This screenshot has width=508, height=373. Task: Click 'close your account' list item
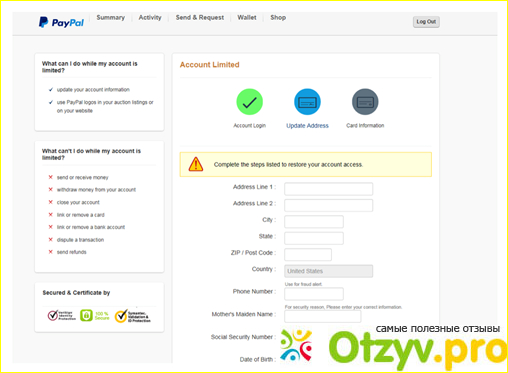tap(78, 202)
